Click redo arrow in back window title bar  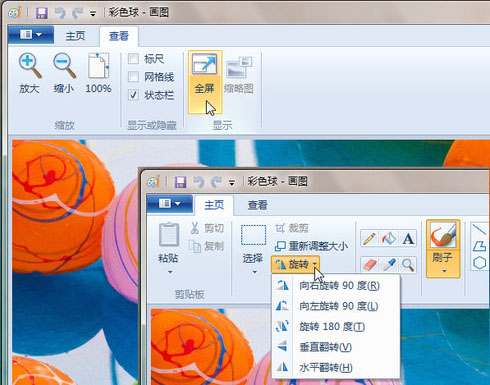click(78, 13)
